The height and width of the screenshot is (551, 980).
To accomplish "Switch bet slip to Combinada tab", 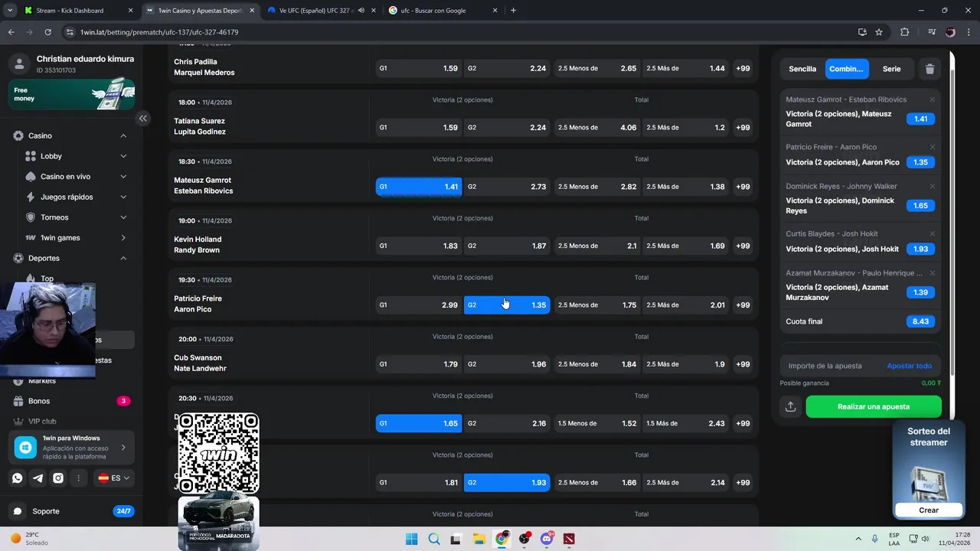I will click(847, 69).
